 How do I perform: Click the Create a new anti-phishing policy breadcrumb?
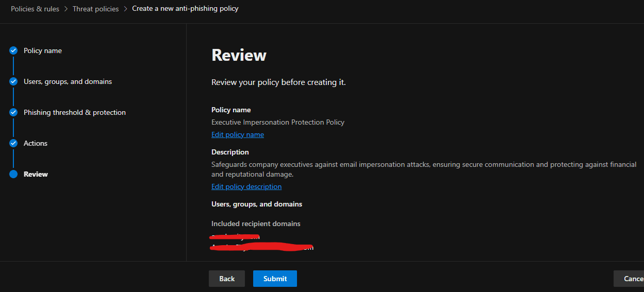(x=185, y=9)
